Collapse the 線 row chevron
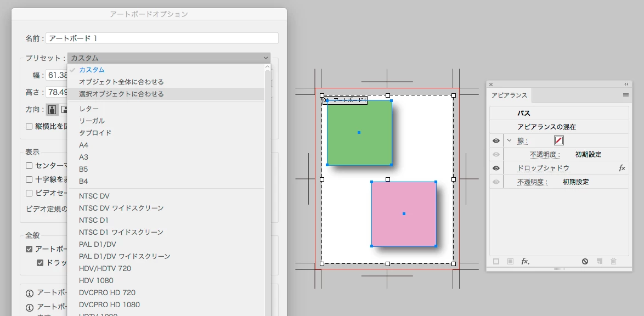This screenshot has height=316, width=644. (509, 140)
